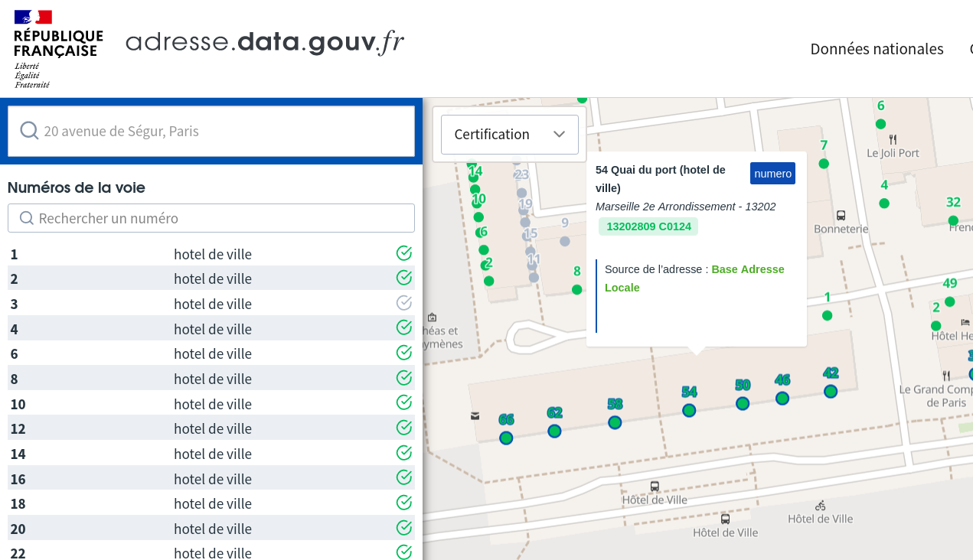Click Bonneterie bus stop icon on map
Image resolution: width=973 pixels, height=560 pixels.
tap(841, 216)
